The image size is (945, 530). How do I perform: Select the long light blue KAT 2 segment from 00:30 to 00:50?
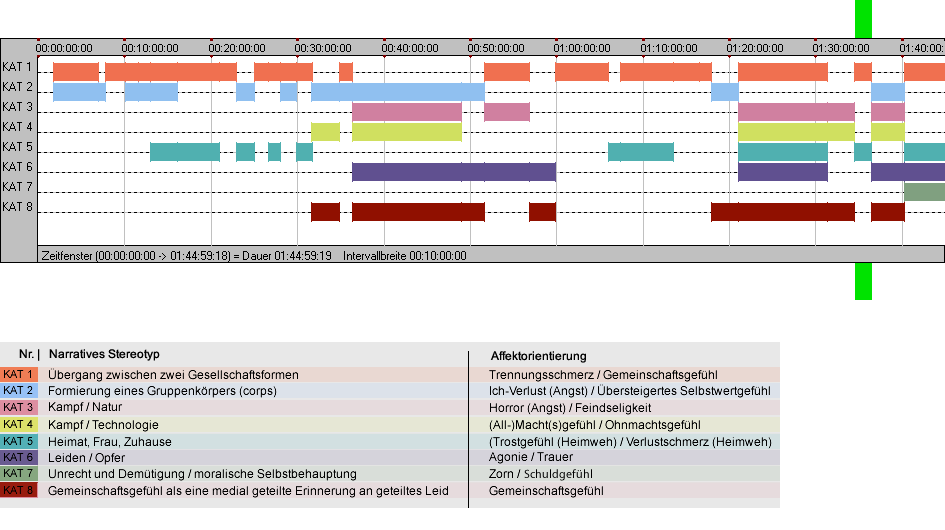pyautogui.click(x=398, y=92)
